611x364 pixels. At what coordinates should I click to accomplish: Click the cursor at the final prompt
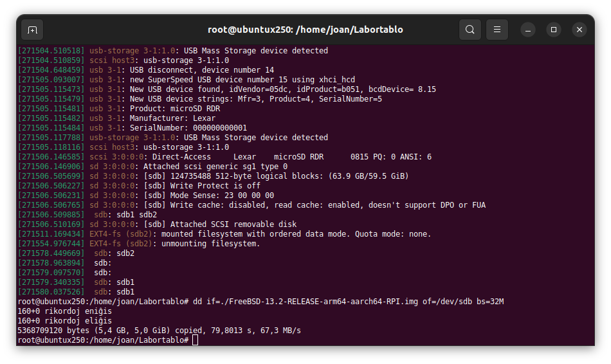point(196,340)
